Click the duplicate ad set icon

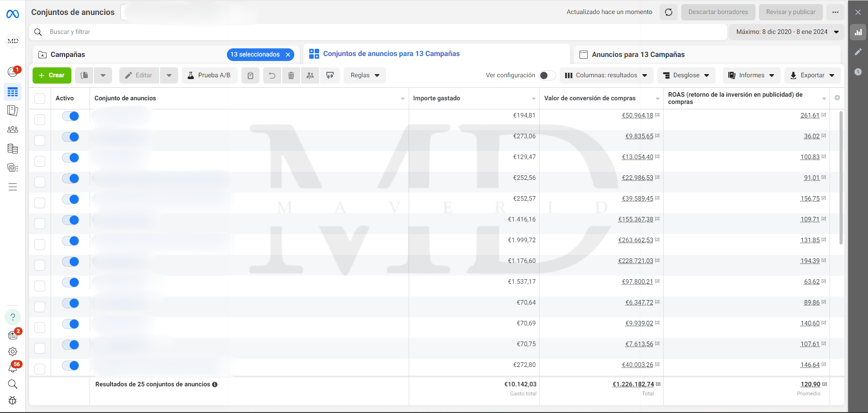click(85, 75)
